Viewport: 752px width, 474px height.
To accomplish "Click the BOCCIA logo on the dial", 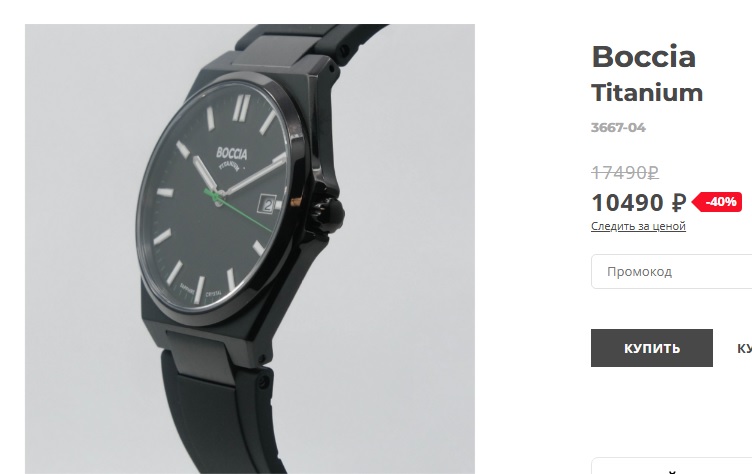I will [232, 154].
